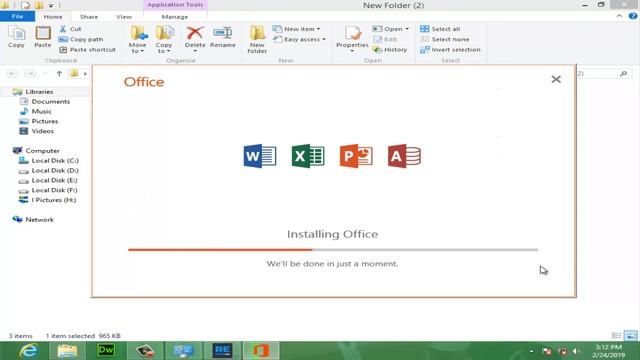Image resolution: width=640 pixels, height=360 pixels.
Task: Open Explorer help question mark icon
Action: click(x=633, y=16)
